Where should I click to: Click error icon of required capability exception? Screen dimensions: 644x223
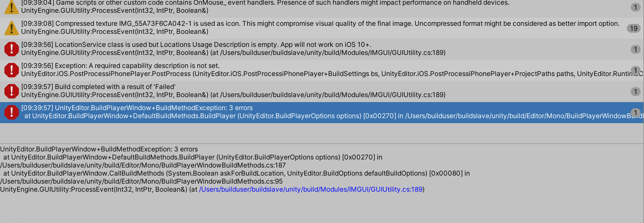point(11,70)
